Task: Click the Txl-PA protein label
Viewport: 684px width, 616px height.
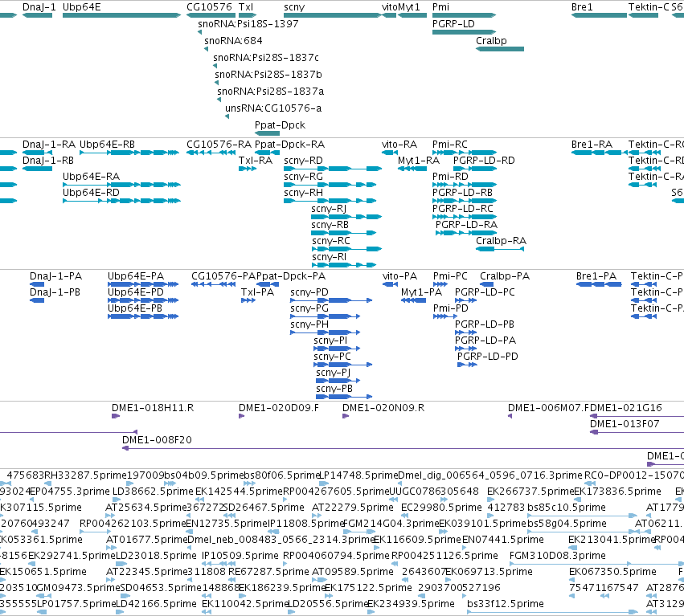Action: (x=257, y=292)
